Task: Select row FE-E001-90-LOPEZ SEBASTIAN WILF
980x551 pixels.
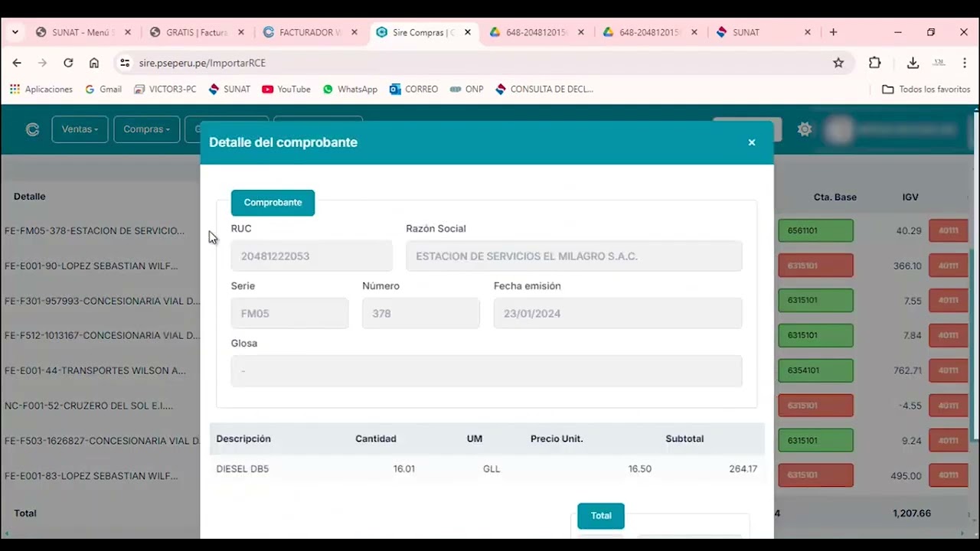Action: click(91, 266)
